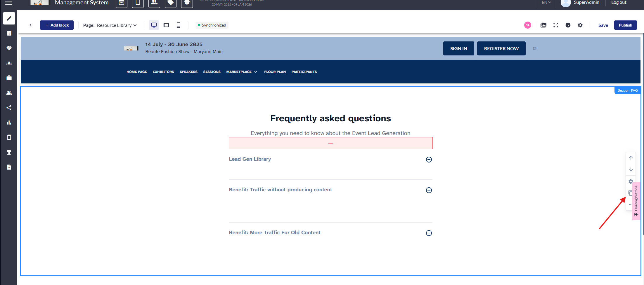Screen dimensions: 644x285
Task: Click the Section: FAQ label tag
Action: tap(628, 90)
